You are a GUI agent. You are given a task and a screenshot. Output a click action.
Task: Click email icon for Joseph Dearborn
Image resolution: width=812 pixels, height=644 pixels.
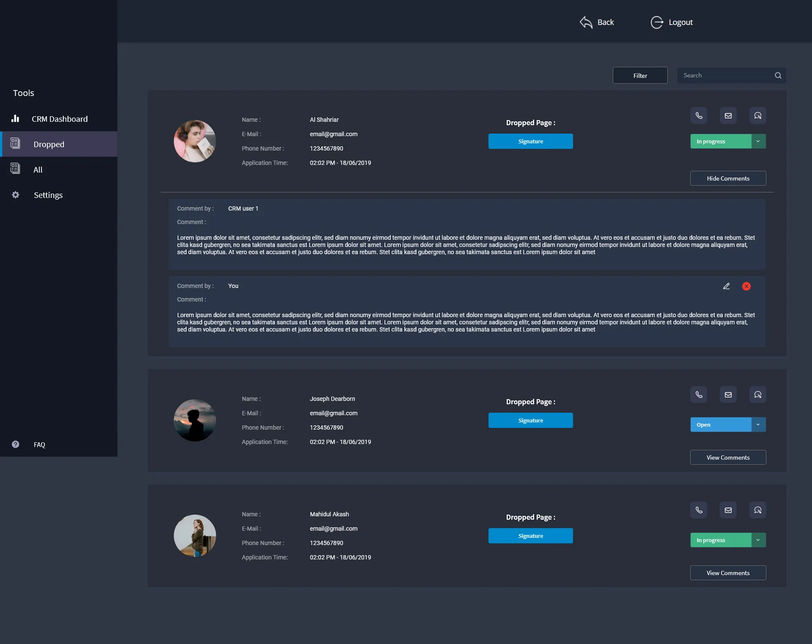pyautogui.click(x=728, y=395)
